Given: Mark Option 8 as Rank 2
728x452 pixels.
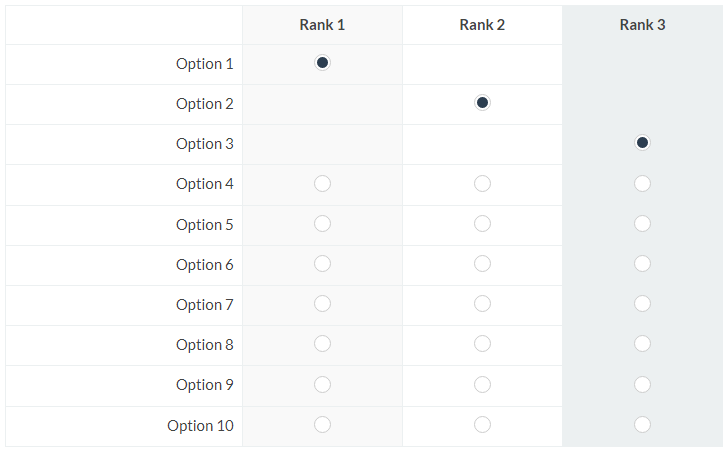Looking at the screenshot, I should [x=482, y=344].
